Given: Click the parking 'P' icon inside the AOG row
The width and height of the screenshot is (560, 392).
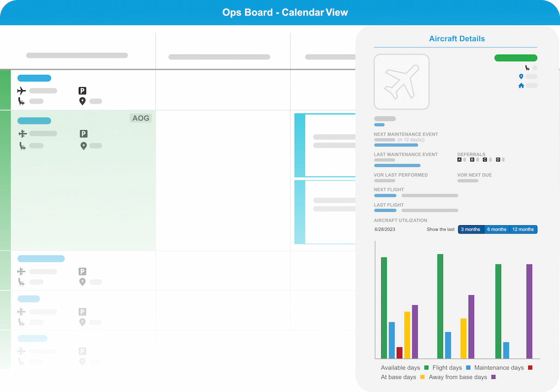Looking at the screenshot, I should coord(83,133).
